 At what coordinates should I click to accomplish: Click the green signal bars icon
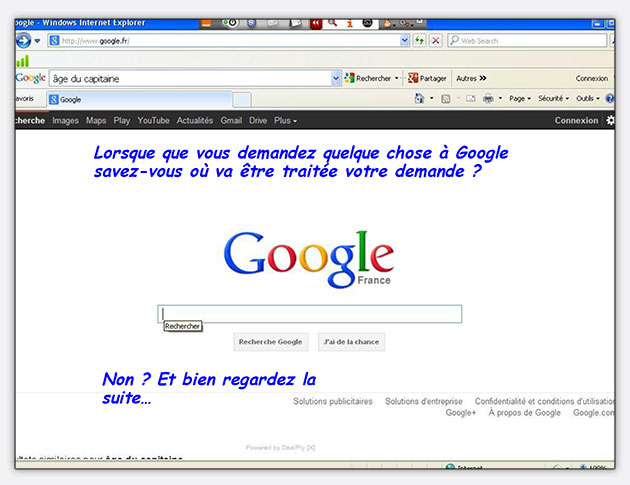(23, 61)
